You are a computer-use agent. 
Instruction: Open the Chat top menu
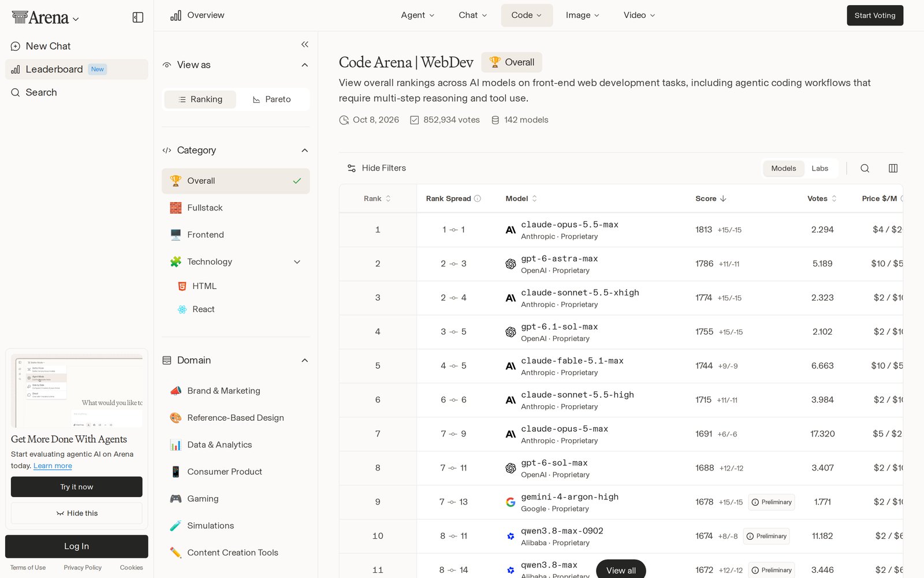point(472,15)
